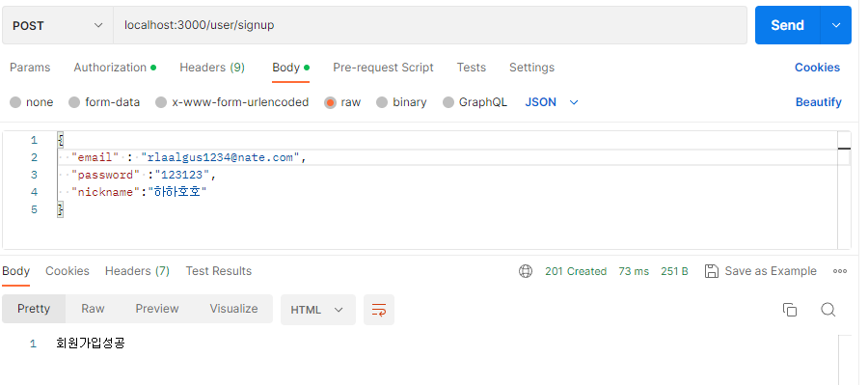Click the 201 Created status text

tap(576, 271)
